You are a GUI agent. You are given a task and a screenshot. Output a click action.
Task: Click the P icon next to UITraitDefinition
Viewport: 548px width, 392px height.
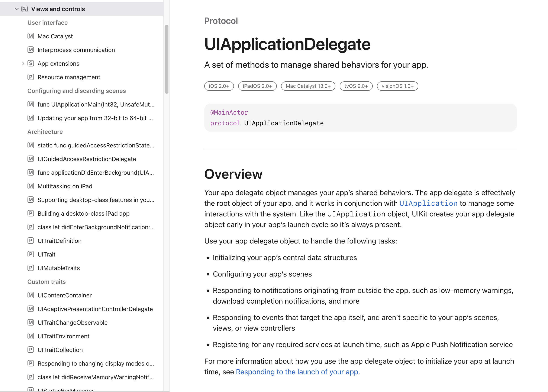31,241
